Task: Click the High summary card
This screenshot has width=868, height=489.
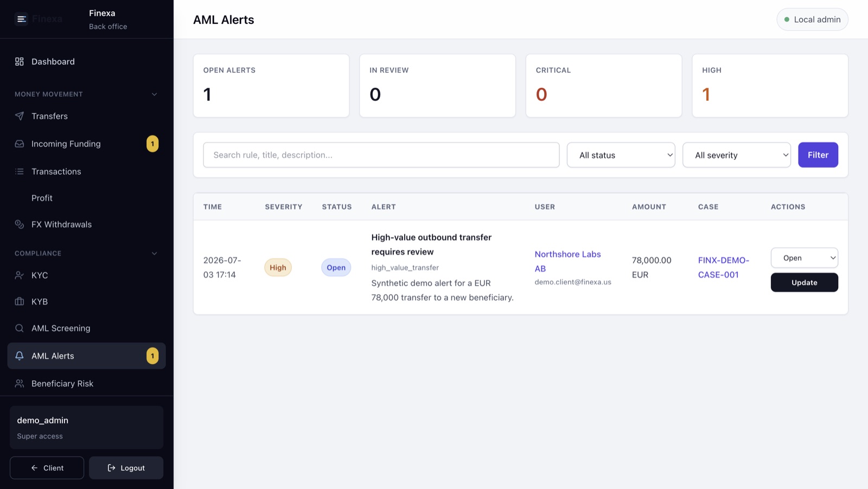Action: (x=770, y=86)
